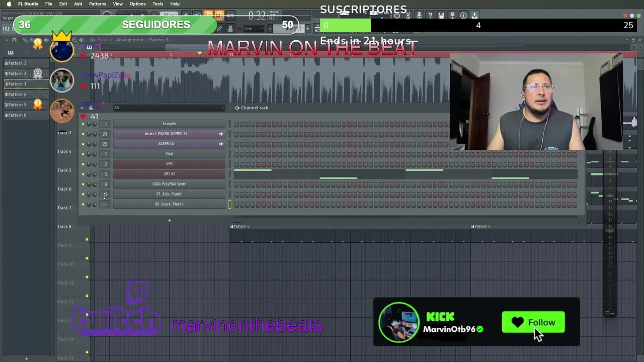Open the View menu
This screenshot has height=362, width=644.
[x=118, y=4]
